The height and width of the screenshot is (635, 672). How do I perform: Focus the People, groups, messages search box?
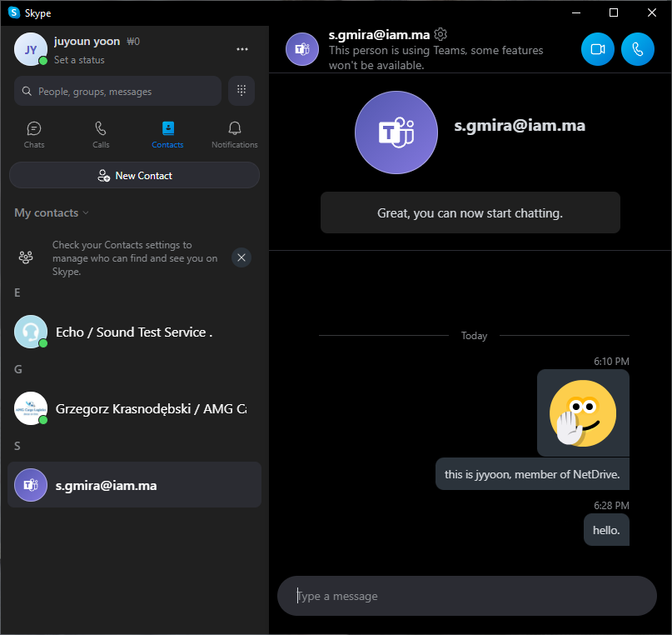pyautogui.click(x=118, y=91)
